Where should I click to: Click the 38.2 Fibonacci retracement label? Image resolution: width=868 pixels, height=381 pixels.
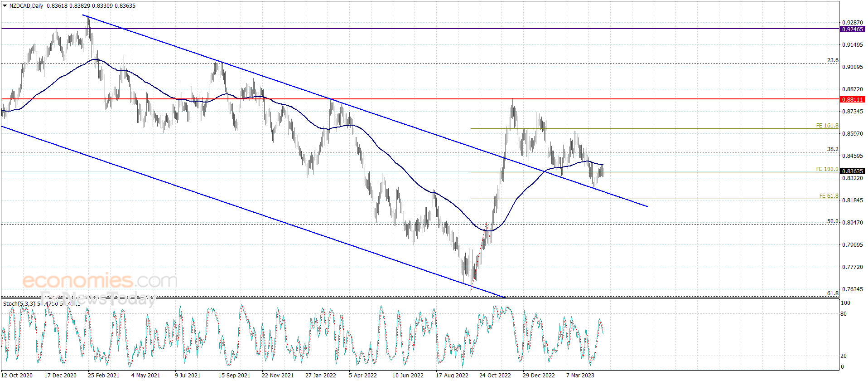coord(833,149)
